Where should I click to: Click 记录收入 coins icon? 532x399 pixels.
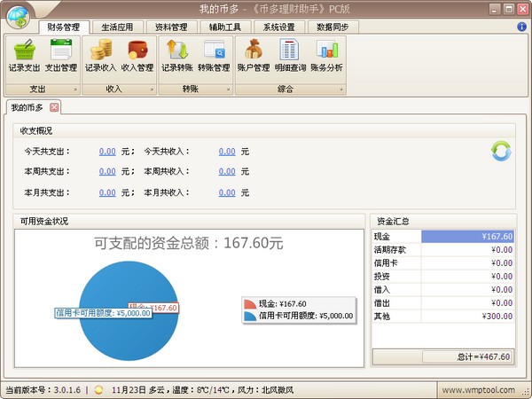[x=101, y=56]
